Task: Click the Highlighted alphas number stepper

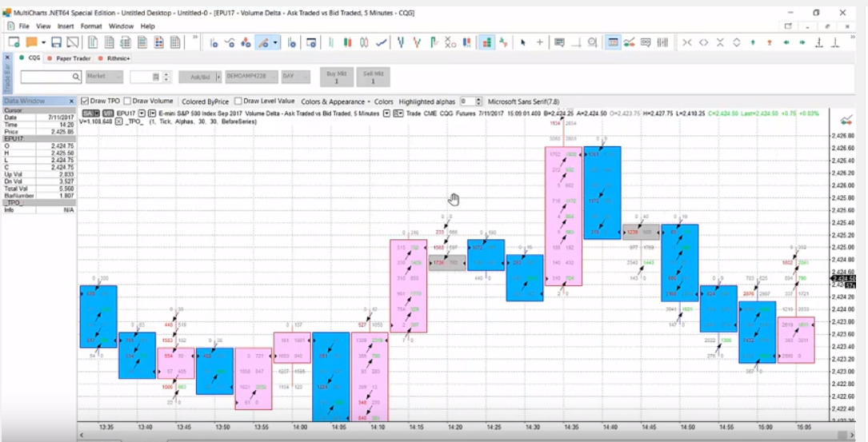Action: pyautogui.click(x=478, y=102)
